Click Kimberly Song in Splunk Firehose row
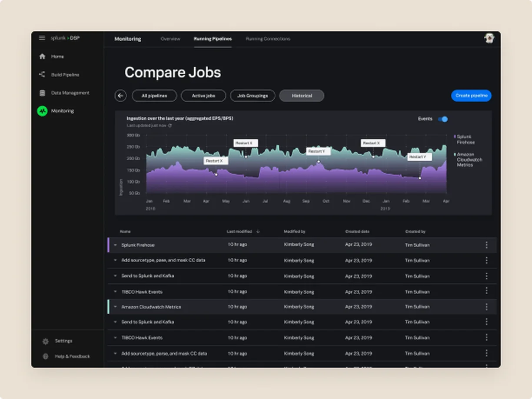Viewport: 532px width, 399px height. [299, 245]
